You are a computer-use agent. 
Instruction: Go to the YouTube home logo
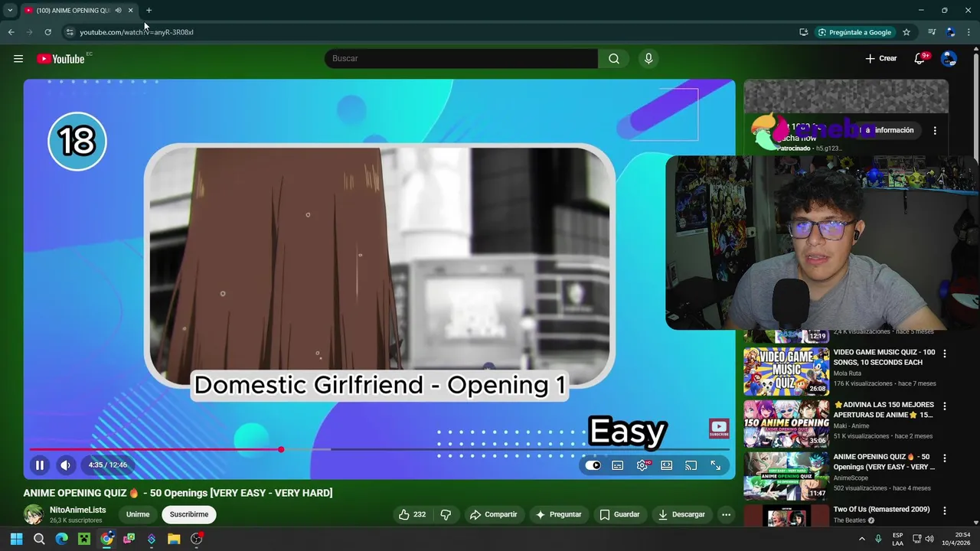point(60,59)
